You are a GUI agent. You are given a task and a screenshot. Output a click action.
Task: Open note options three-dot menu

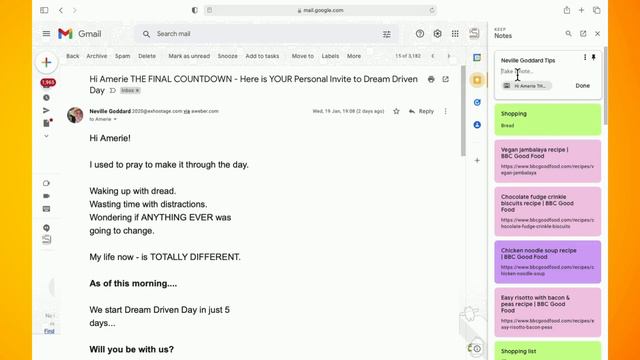coord(584,58)
